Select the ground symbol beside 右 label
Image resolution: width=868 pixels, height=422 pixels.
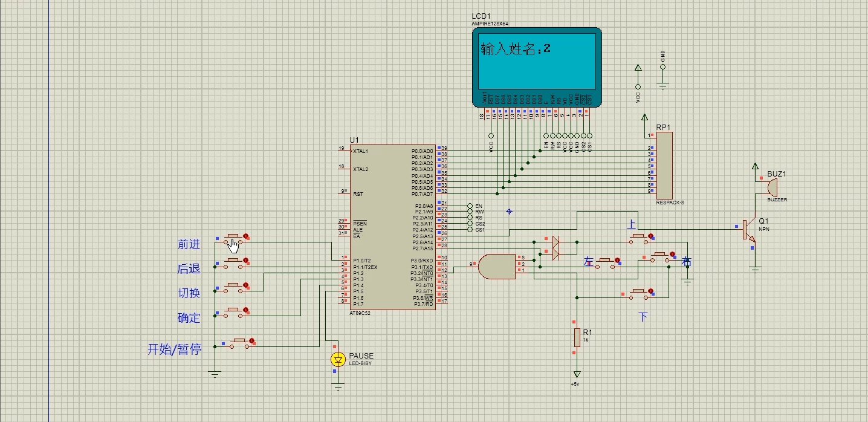(x=687, y=281)
